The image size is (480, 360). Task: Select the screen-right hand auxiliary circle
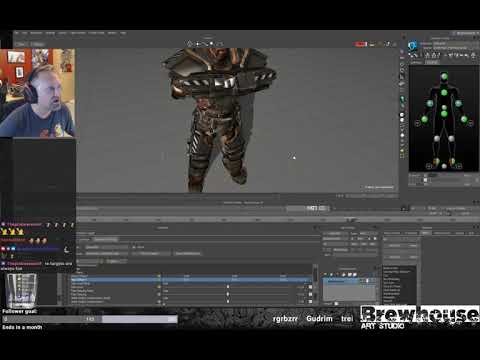[x=471, y=123]
